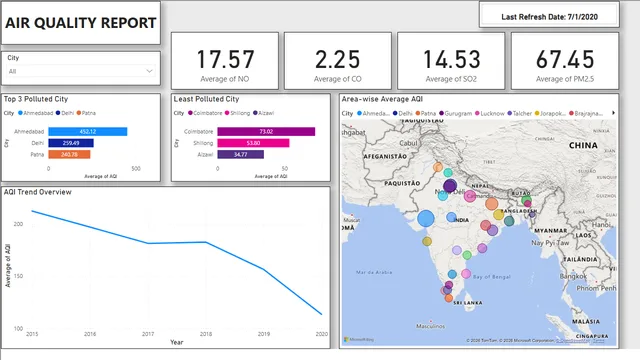Click the Average of SO2 card
The width and height of the screenshot is (640, 360).
(x=451, y=61)
